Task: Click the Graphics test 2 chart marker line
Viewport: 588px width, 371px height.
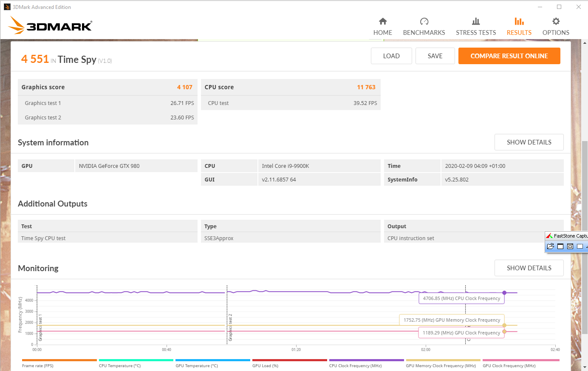Action: pos(227,314)
